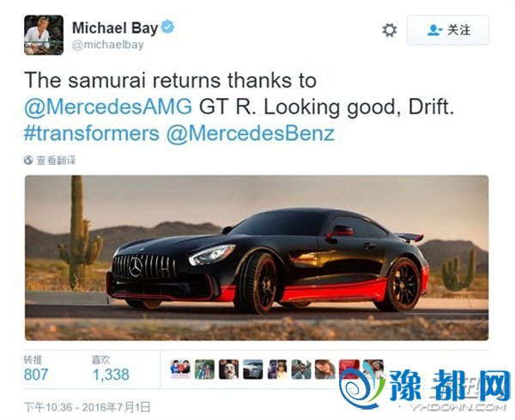Open the fifth liker's avatar
515x420 pixels.
click(x=277, y=369)
